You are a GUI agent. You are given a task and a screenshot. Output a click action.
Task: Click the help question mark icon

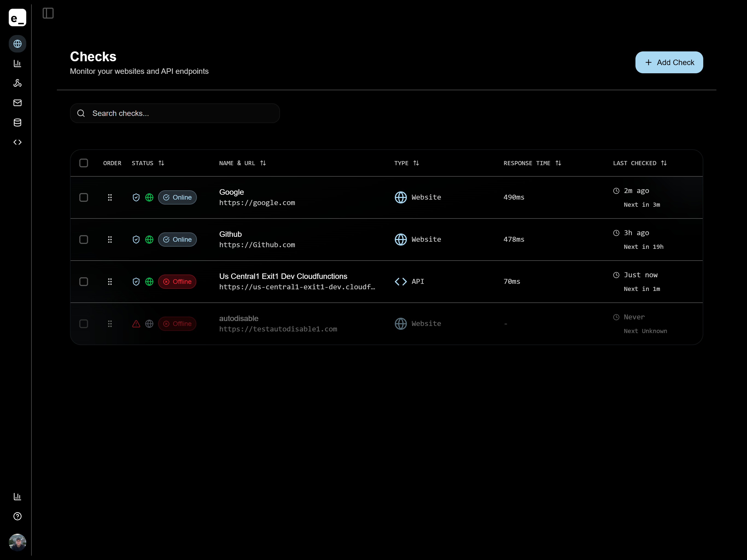(x=17, y=516)
